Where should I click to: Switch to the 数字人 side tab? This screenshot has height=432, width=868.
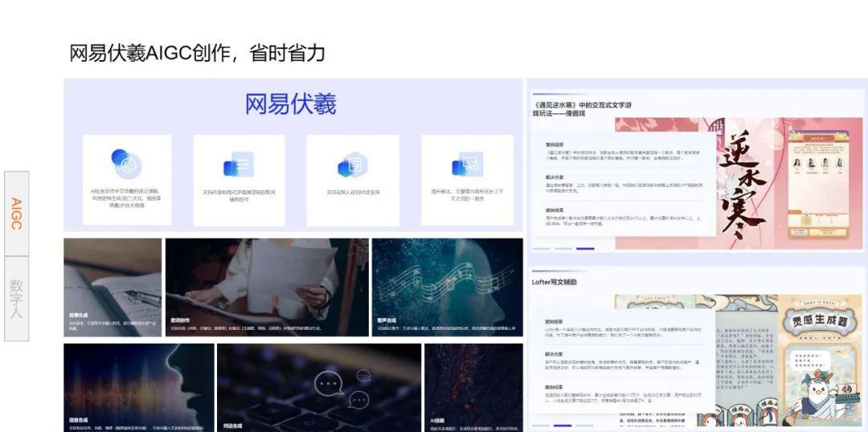tap(17, 299)
